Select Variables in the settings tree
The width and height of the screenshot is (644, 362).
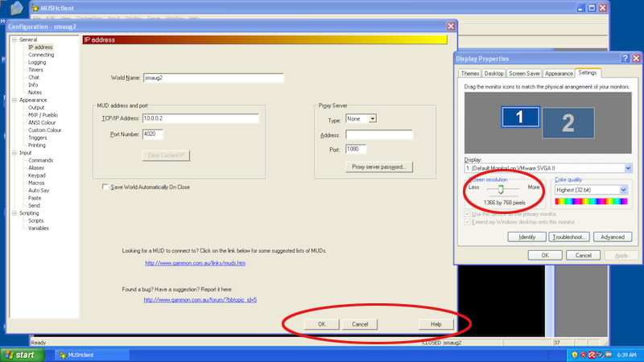(38, 228)
